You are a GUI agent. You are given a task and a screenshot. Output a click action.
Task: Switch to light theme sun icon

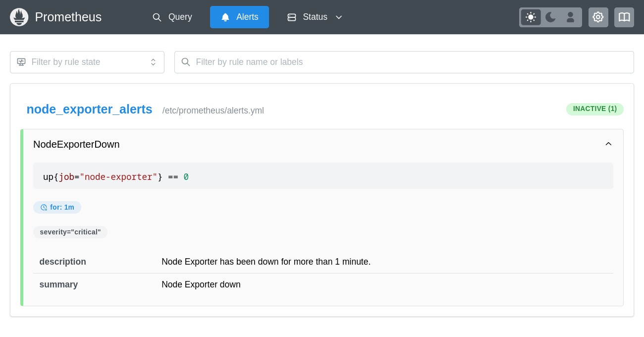[531, 17]
